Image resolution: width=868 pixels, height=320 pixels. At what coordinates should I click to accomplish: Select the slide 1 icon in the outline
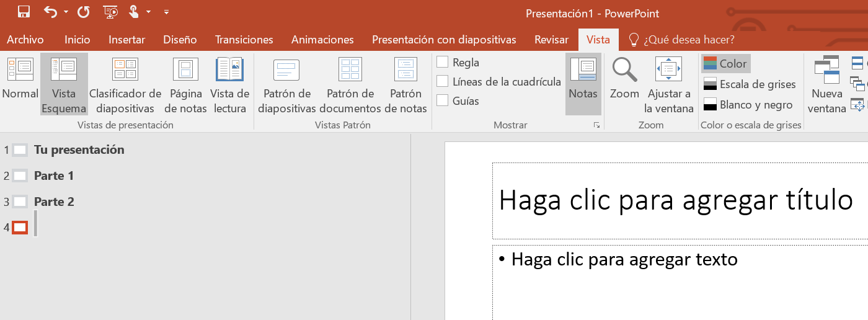[x=20, y=149]
